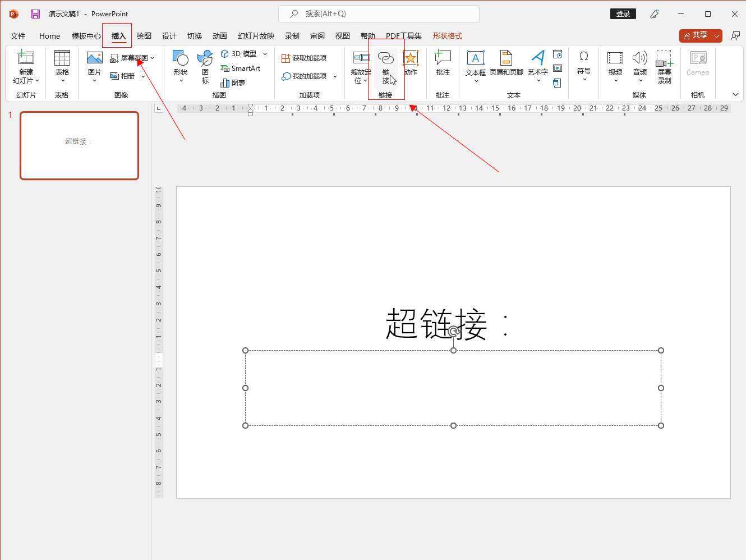Open Header and Footer (页眉和页脚)
This screenshot has height=560, width=746.
(x=506, y=63)
